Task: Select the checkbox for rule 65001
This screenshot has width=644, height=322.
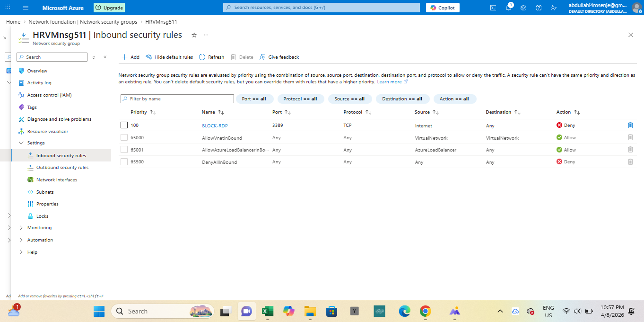Action: pyautogui.click(x=124, y=150)
